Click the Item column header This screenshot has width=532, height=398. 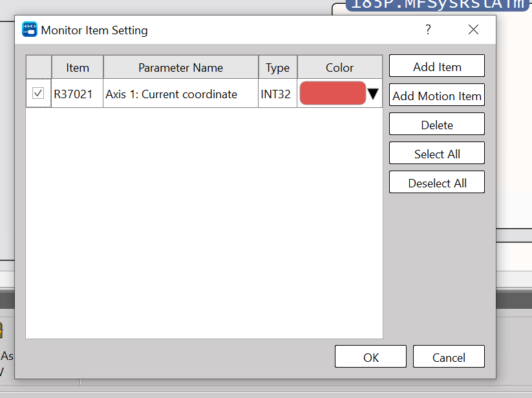(77, 67)
